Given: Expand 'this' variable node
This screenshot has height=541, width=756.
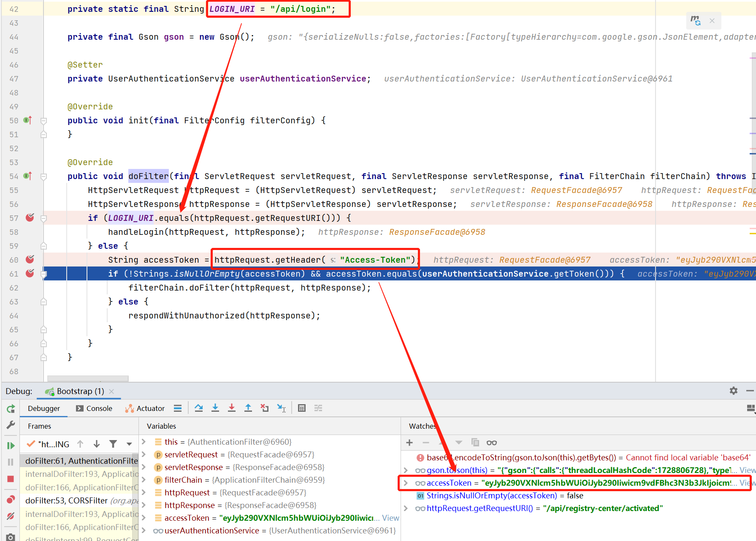Looking at the screenshot, I should 144,442.
